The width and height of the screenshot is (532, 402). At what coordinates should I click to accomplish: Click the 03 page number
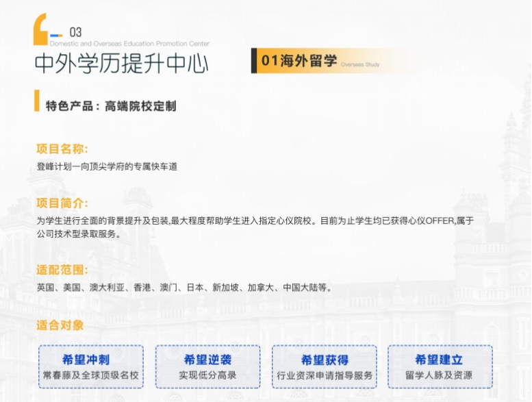coord(75,33)
